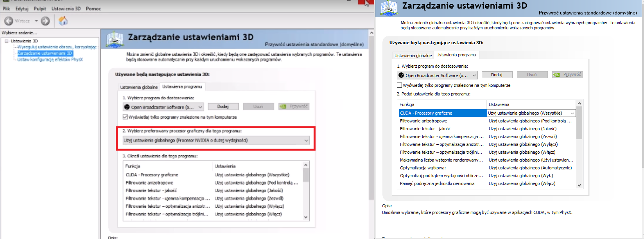The width and height of the screenshot is (644, 239).
Task: Click the forward navigation arrow in the toolbar
Action: (45, 21)
